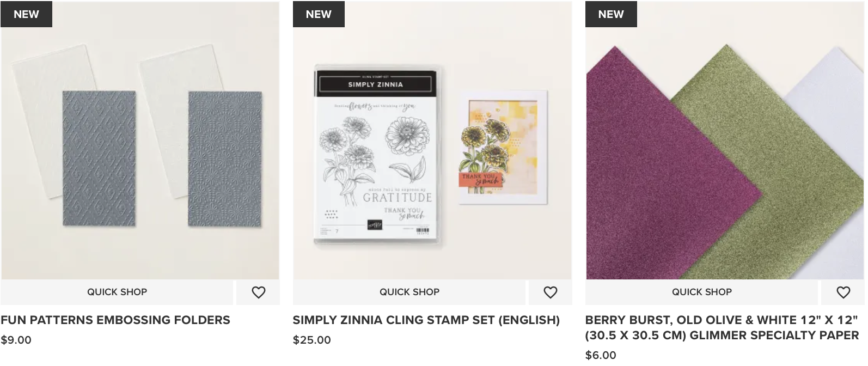Open Berry Burst Glimmer Specialty Paper title
The image size is (868, 366).
[x=722, y=327]
